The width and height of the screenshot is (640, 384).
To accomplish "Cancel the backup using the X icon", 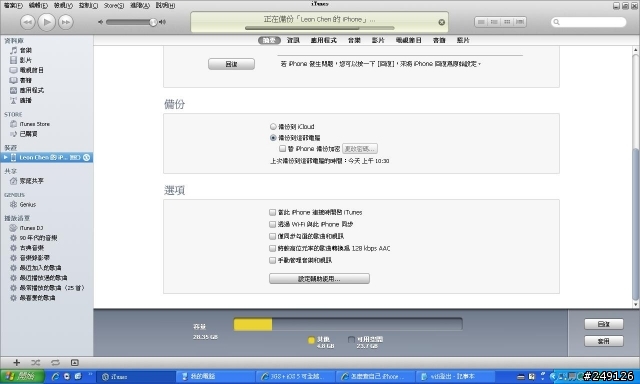I will click(442, 22).
